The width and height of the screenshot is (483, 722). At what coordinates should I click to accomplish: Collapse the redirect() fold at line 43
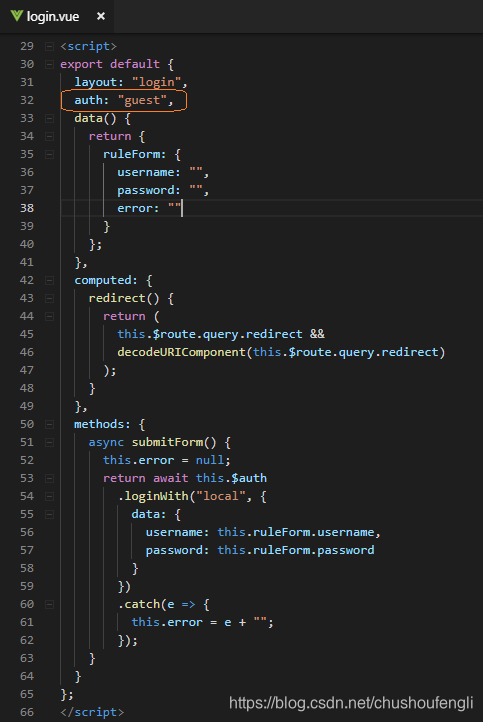tap(49, 298)
